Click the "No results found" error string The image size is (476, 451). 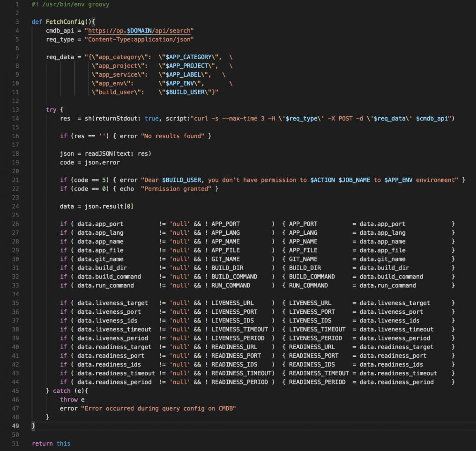click(x=172, y=136)
